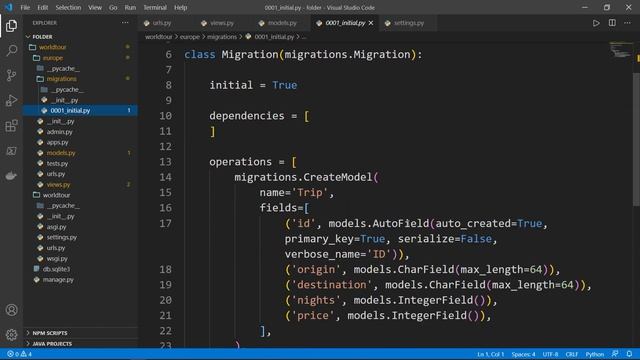Image resolution: width=640 pixels, height=360 pixels.
Task: Open the notifications bell in status bar
Action: (629, 354)
